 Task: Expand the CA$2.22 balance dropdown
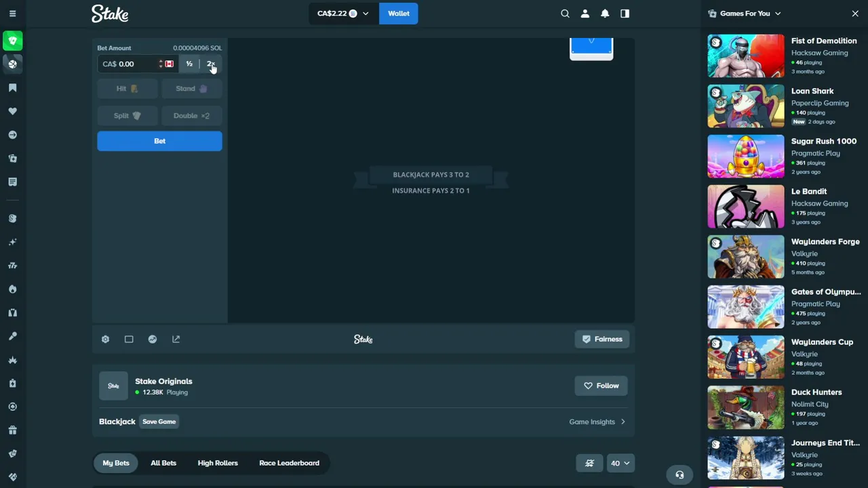(x=343, y=14)
